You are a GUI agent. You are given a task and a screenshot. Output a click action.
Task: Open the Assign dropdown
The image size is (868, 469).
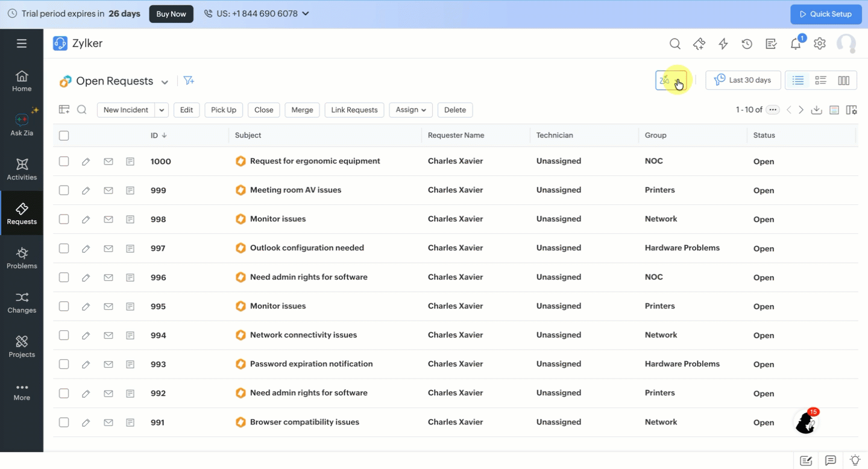pyautogui.click(x=410, y=110)
